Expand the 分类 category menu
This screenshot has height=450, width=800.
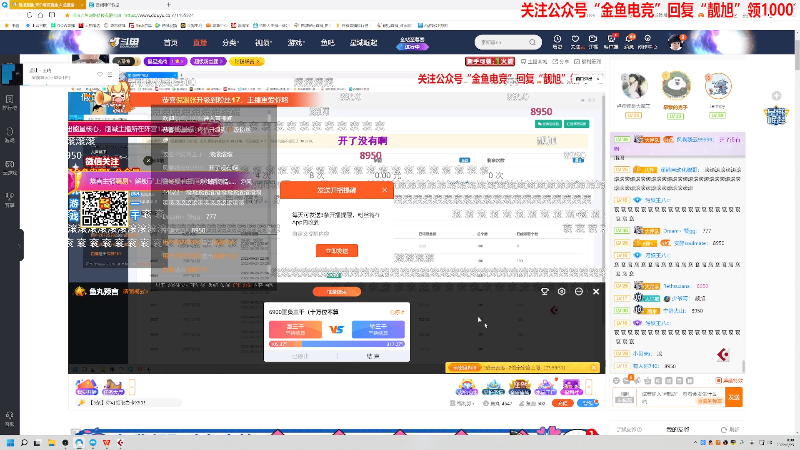[230, 43]
